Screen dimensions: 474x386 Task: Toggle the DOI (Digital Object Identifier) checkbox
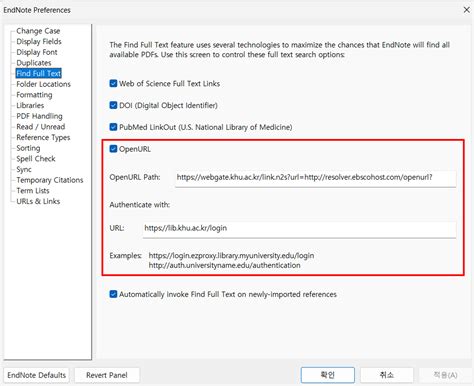coord(113,105)
